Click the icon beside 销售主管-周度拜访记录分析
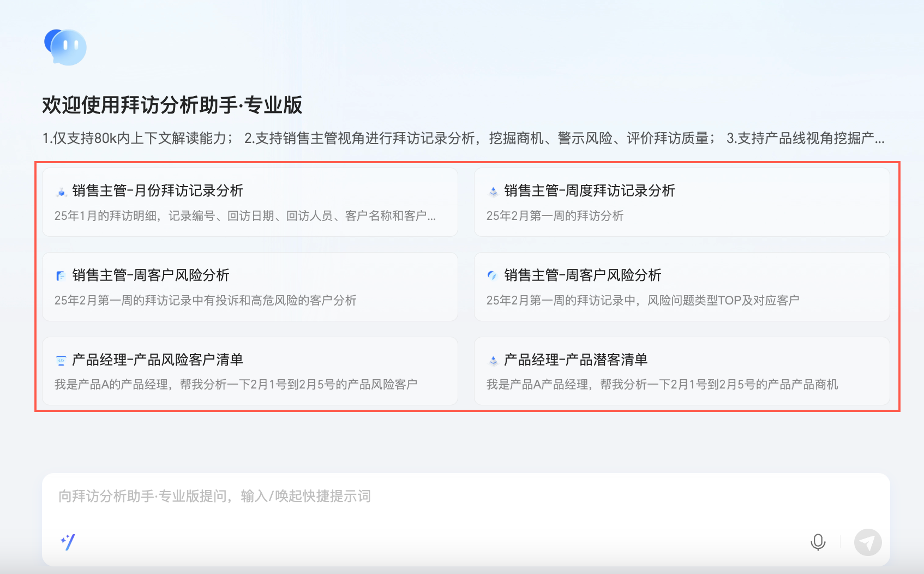924x574 pixels. [493, 192]
